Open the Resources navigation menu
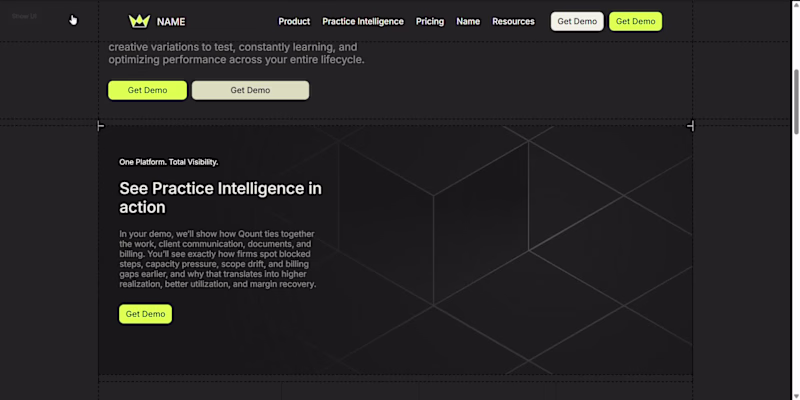The image size is (800, 400). click(513, 21)
